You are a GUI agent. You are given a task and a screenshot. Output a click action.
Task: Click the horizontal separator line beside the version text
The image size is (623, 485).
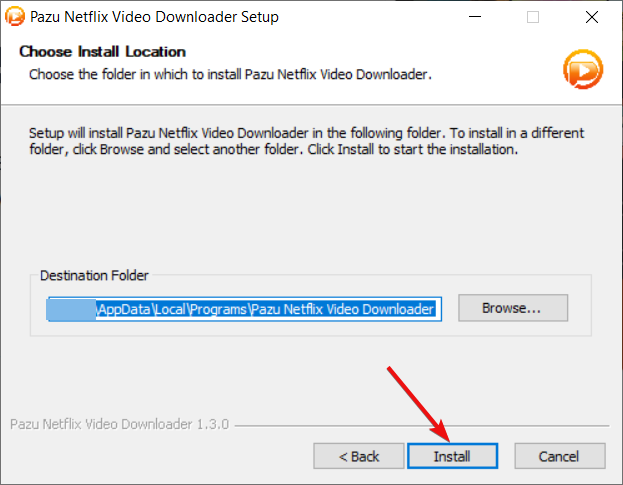coord(422,426)
